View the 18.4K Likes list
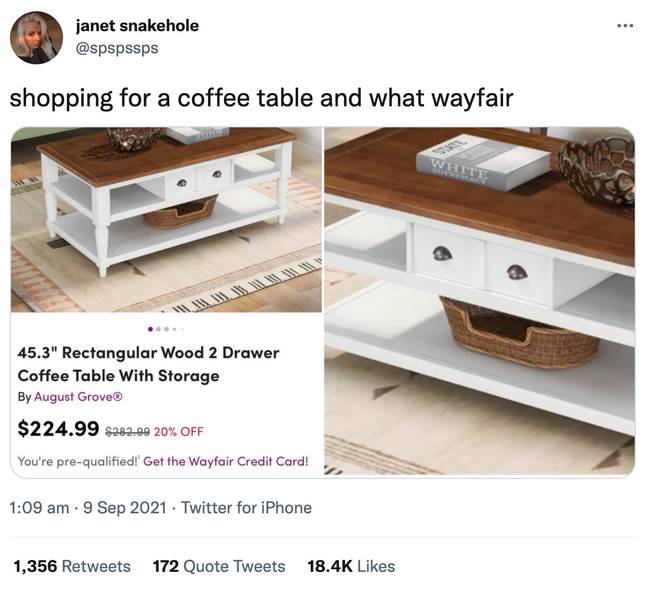The width and height of the screenshot is (648, 592). pos(351,566)
